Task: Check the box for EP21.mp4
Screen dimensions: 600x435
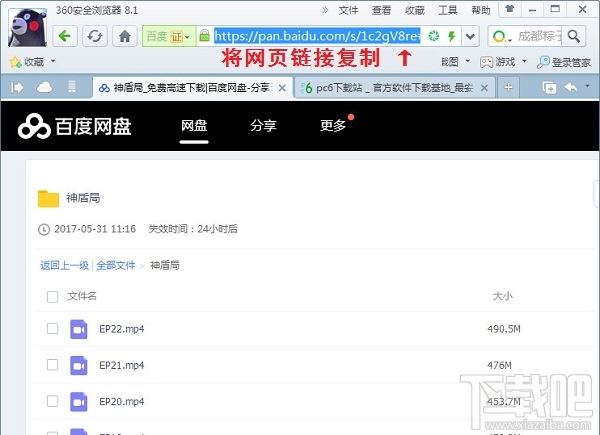Action: tap(52, 365)
